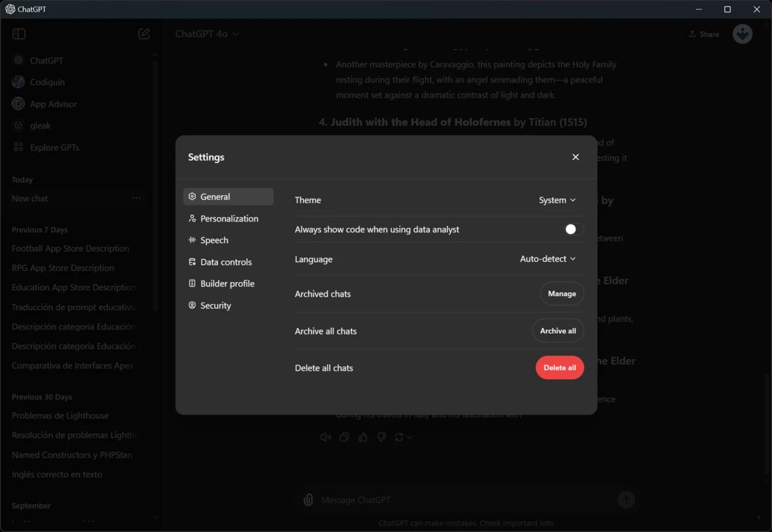Collapse the sidebar using the panel icon
Screen dimensions: 772x532
(x=19, y=34)
